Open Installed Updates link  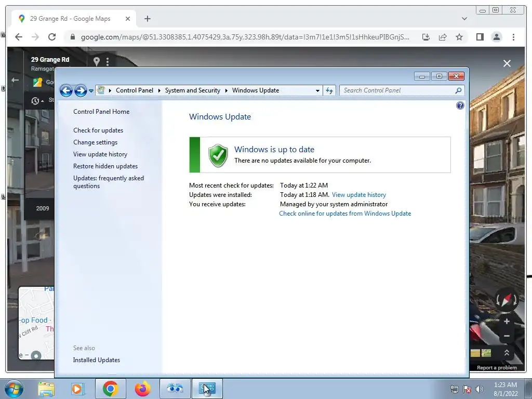(96, 360)
